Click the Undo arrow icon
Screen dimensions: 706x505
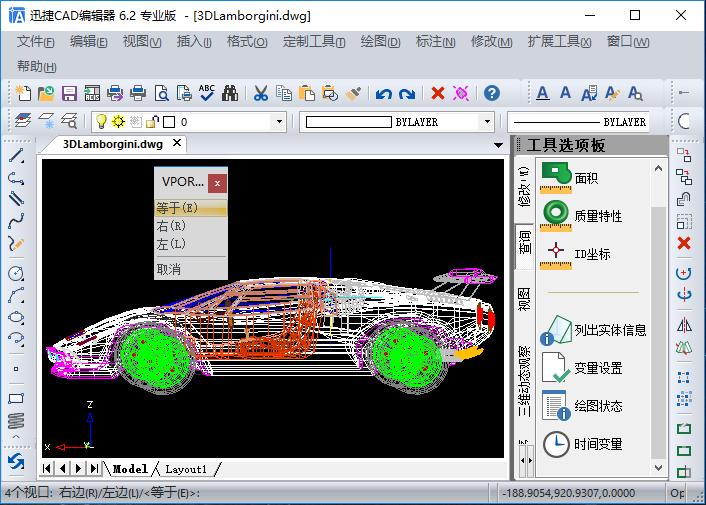383,93
